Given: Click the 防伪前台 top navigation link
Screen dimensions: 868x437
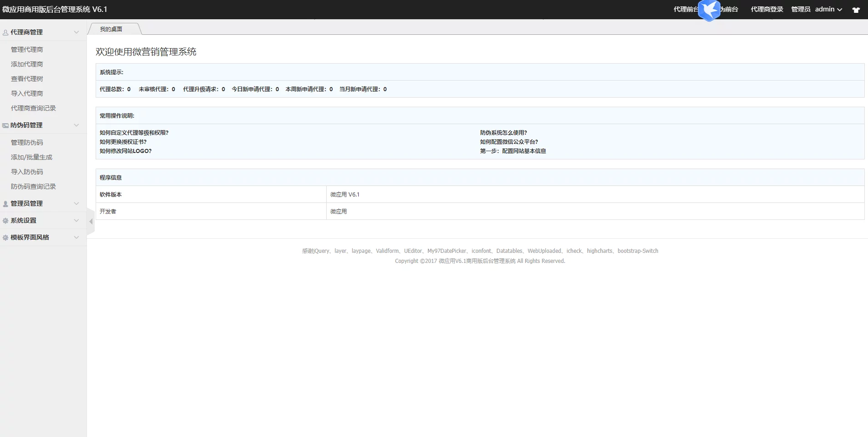Looking at the screenshot, I should [x=729, y=9].
